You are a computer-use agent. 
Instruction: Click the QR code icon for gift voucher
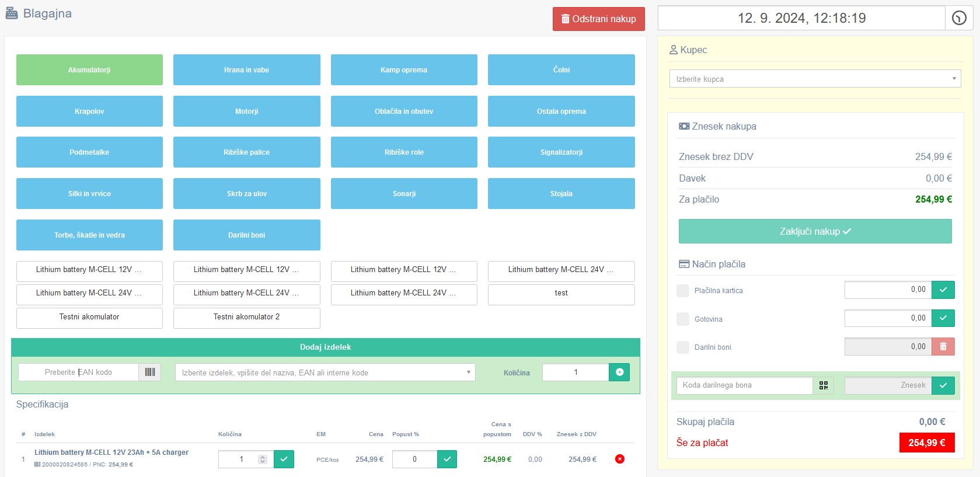[x=824, y=385]
